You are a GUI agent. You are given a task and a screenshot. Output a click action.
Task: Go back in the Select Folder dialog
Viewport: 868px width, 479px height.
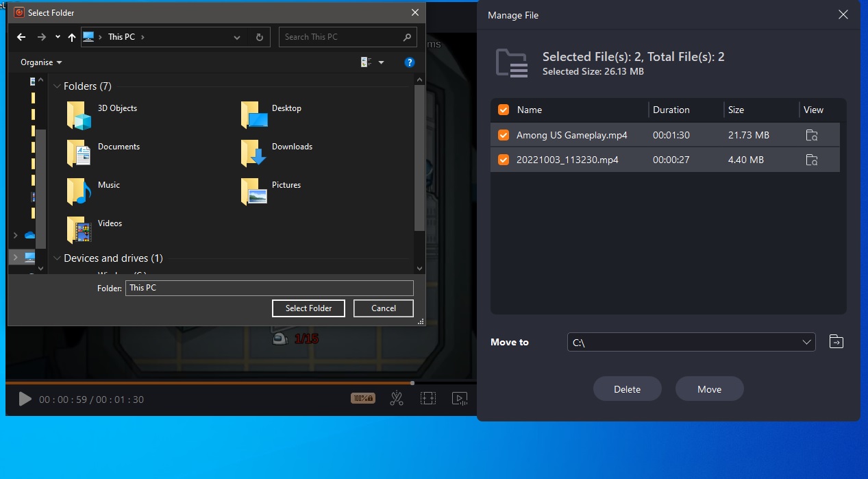(21, 37)
